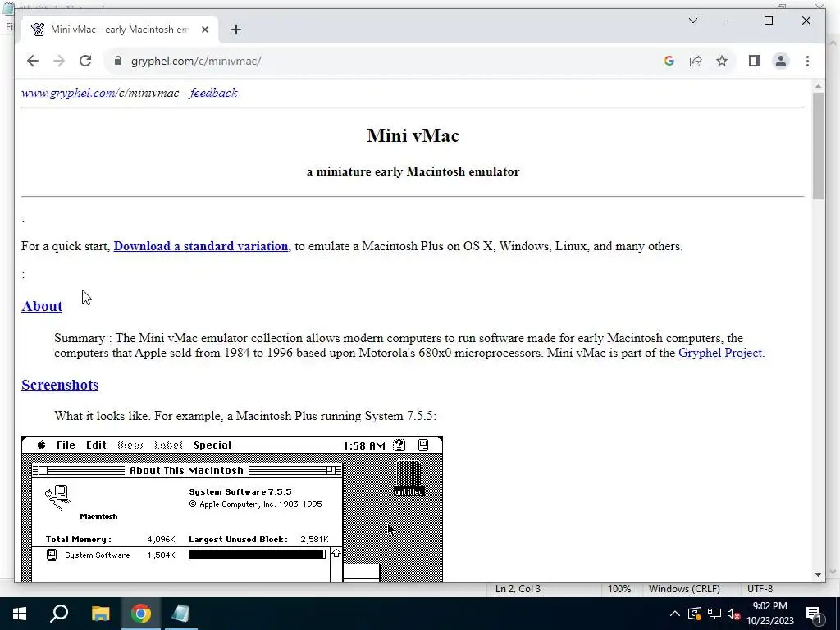Click 100% zoom in Notepad status bar
Screen dimensions: 840x630
click(x=619, y=589)
